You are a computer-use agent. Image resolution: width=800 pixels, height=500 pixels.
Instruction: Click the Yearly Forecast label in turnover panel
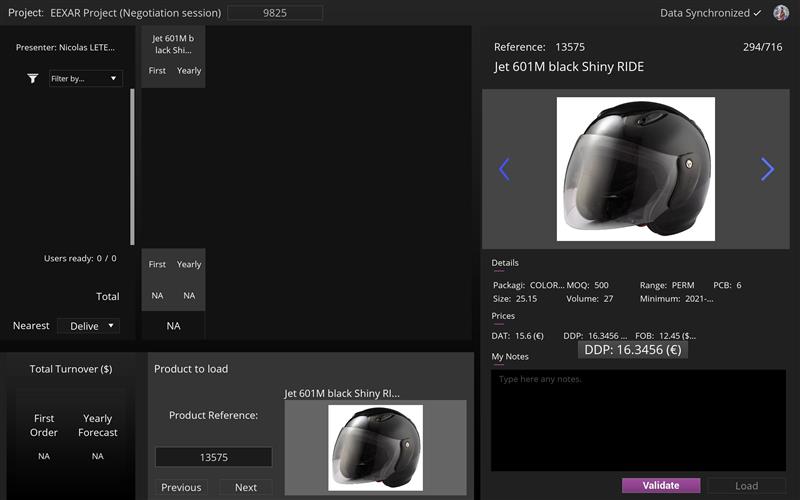pyautogui.click(x=97, y=425)
